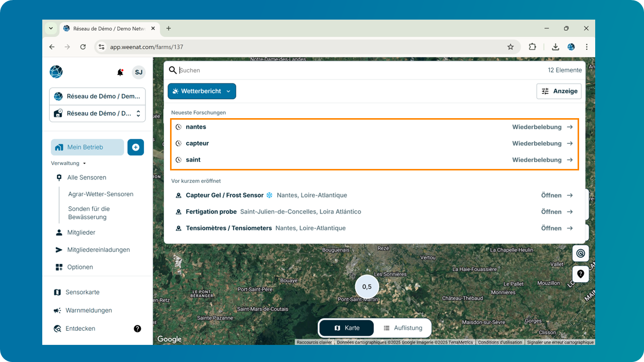Click the Weenat logo in sidebar
Viewport: 644px width, 362px height.
(56, 72)
